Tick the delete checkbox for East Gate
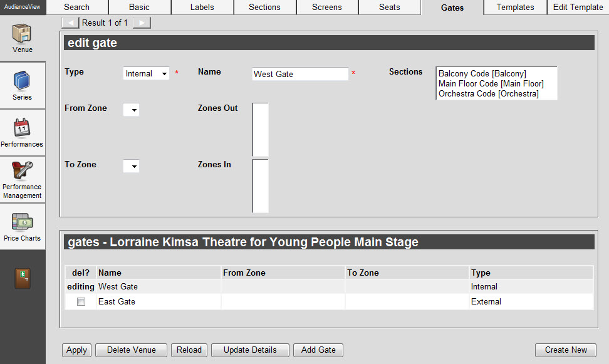Image resolution: width=609 pixels, height=364 pixels. [x=81, y=301]
